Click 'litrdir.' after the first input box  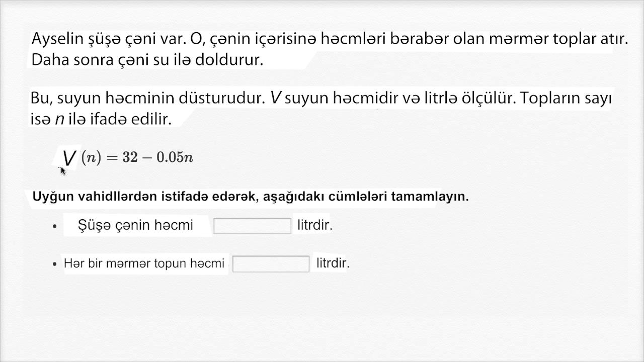(315, 225)
